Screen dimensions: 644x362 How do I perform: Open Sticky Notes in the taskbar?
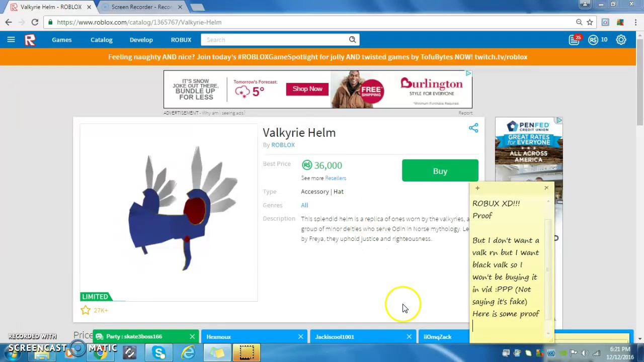click(x=217, y=353)
